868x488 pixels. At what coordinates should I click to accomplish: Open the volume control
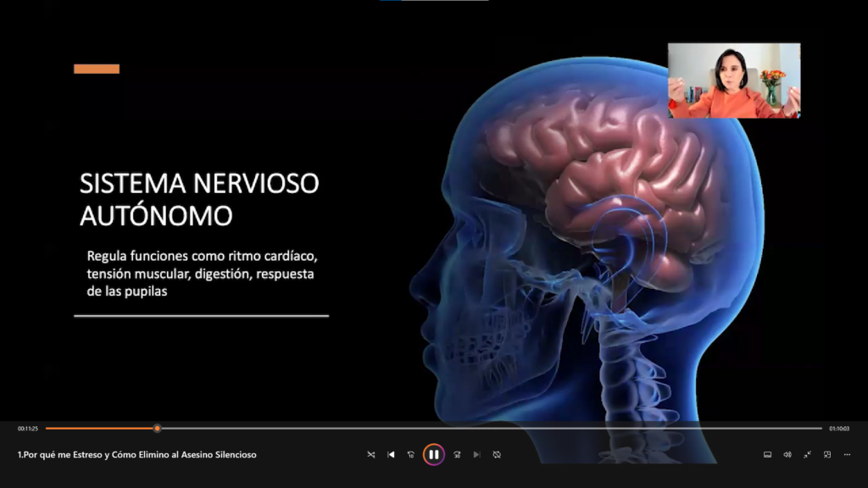point(787,454)
